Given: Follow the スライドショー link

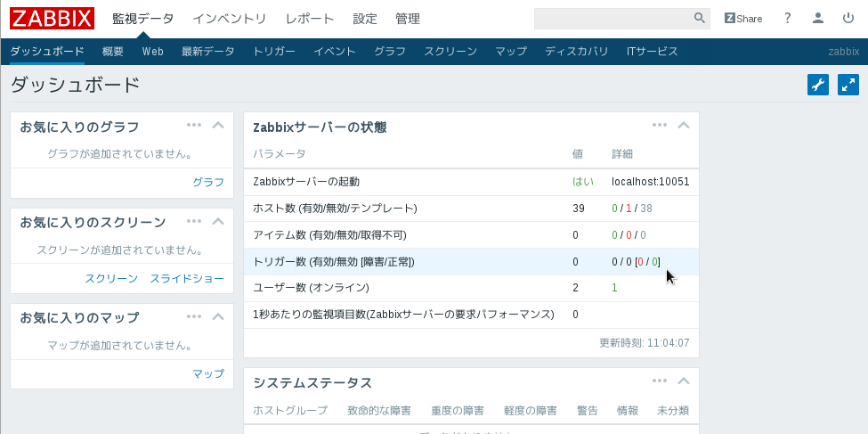Looking at the screenshot, I should [x=187, y=278].
